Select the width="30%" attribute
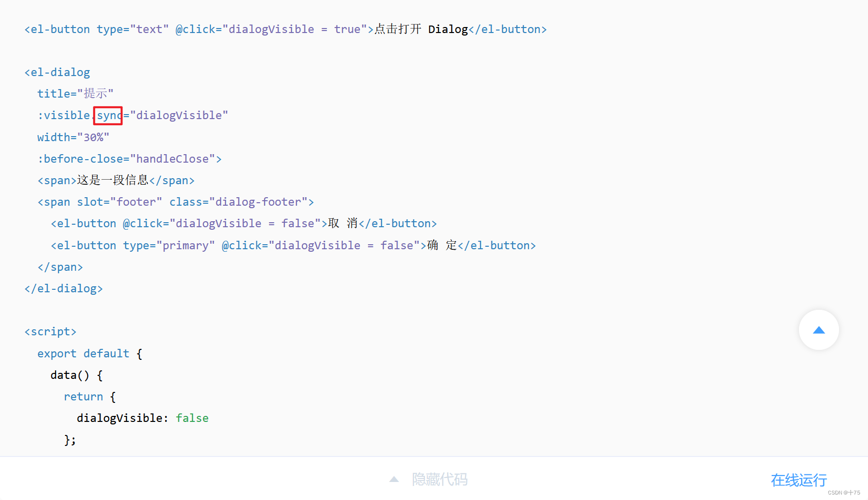Image resolution: width=868 pixels, height=500 pixels. 73,137
